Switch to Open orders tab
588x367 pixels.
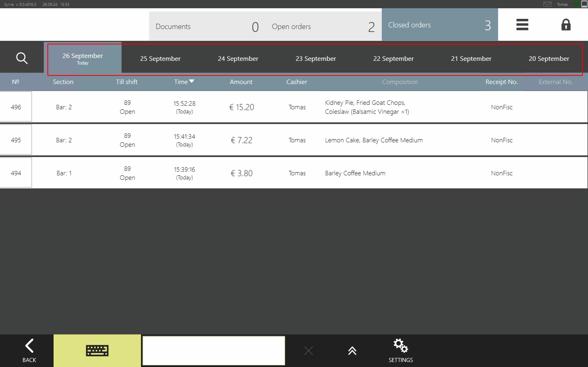coord(323,26)
